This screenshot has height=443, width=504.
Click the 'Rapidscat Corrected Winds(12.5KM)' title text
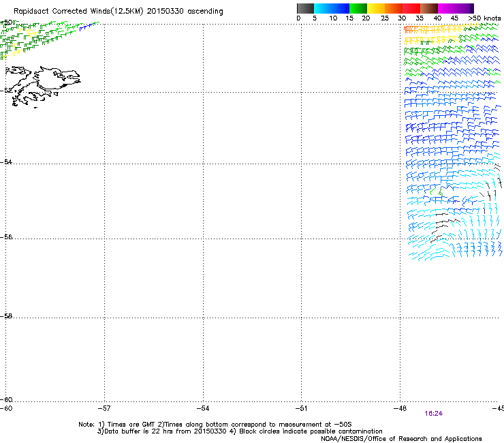point(78,12)
